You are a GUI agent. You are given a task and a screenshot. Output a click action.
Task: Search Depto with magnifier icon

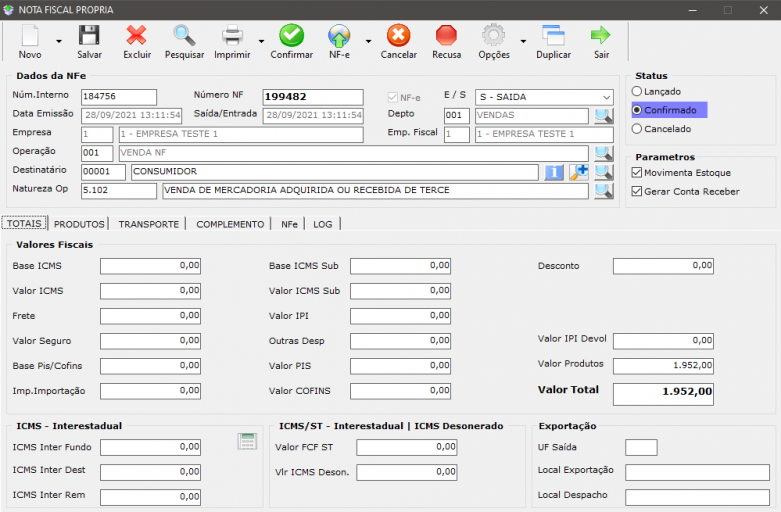pos(604,116)
